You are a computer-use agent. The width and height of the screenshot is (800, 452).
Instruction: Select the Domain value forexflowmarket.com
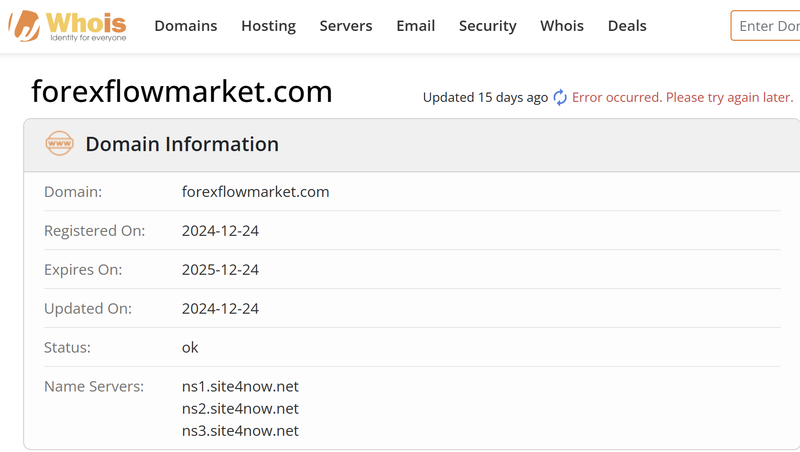tap(256, 192)
